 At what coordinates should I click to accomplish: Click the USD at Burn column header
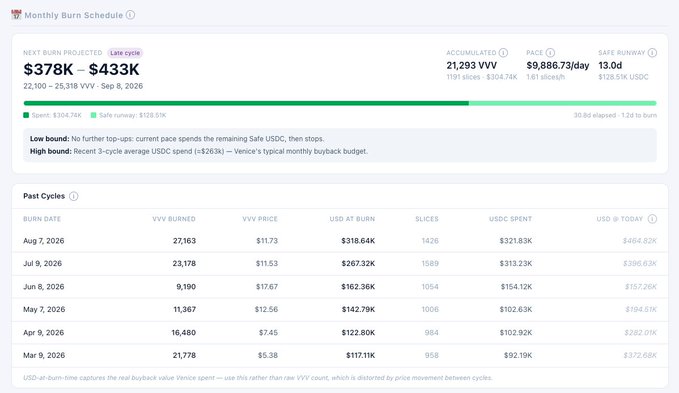[352, 219]
